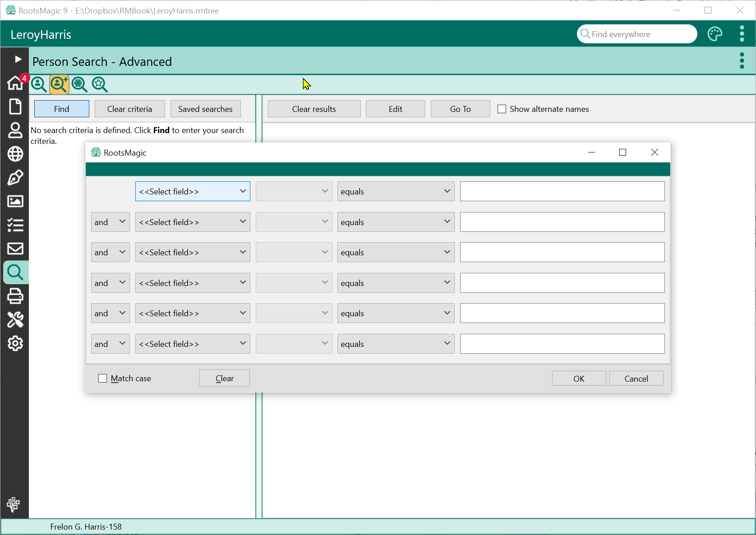This screenshot has width=756, height=535.
Task: Enable the Match case checkbox
Action: [x=103, y=378]
